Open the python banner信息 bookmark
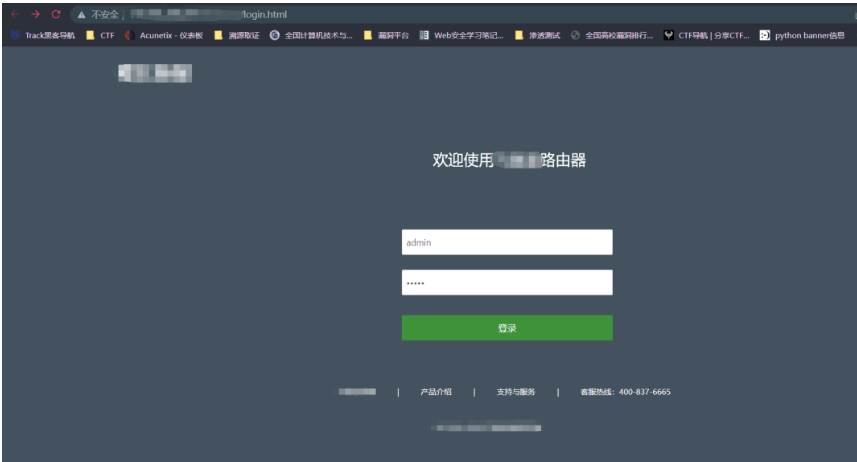 tap(802, 36)
